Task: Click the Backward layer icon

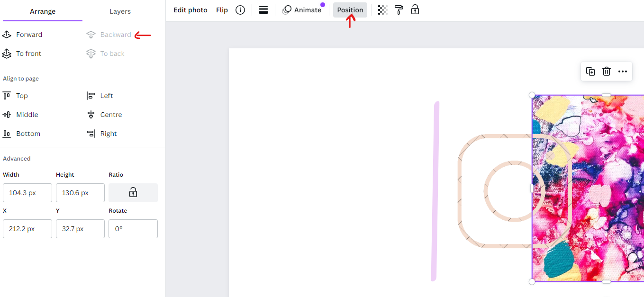Action: (91, 35)
